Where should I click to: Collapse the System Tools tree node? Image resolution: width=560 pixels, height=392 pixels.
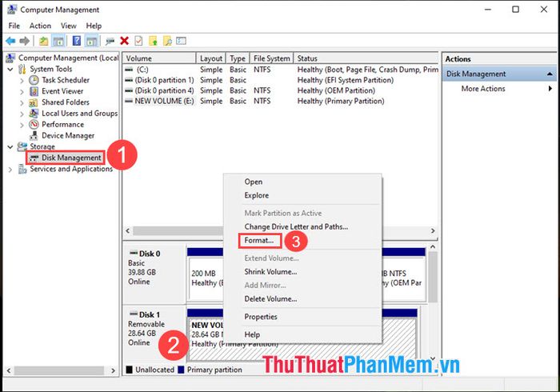coord(10,69)
